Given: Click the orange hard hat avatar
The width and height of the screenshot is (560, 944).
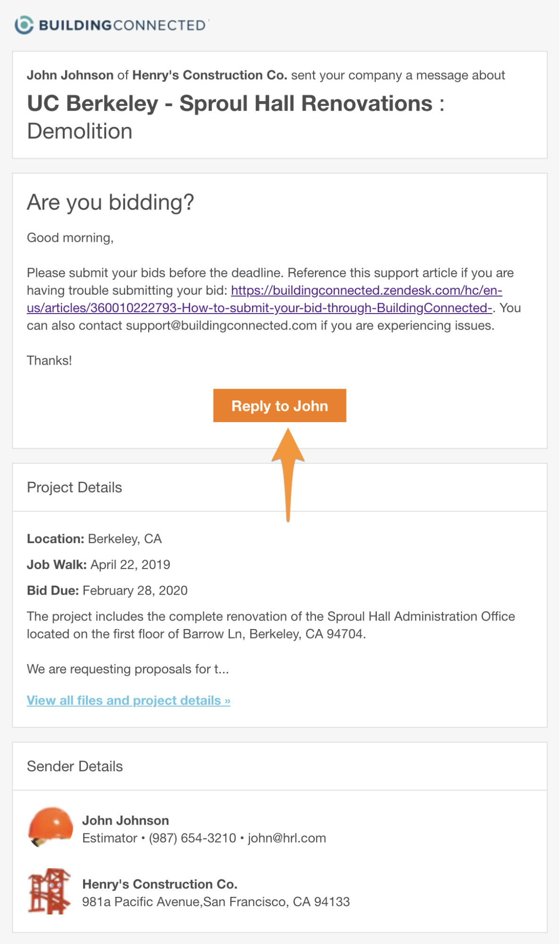Looking at the screenshot, I should point(51,827).
